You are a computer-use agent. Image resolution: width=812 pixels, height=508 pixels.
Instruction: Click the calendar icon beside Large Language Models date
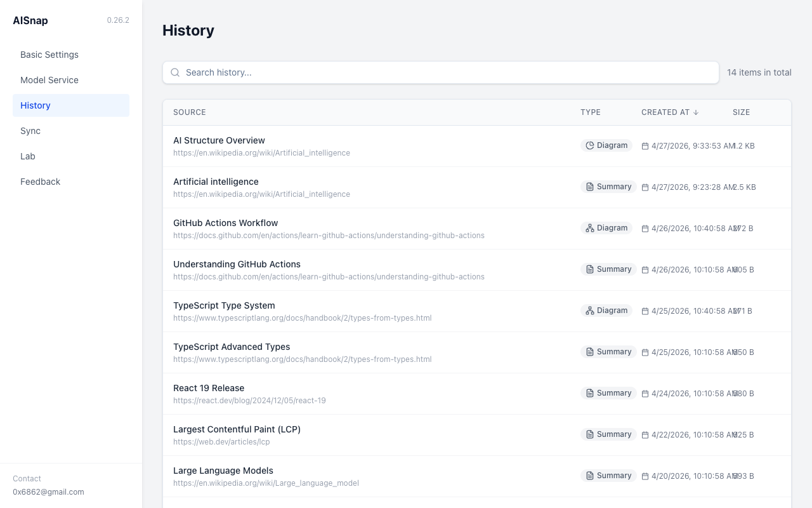pyautogui.click(x=644, y=476)
